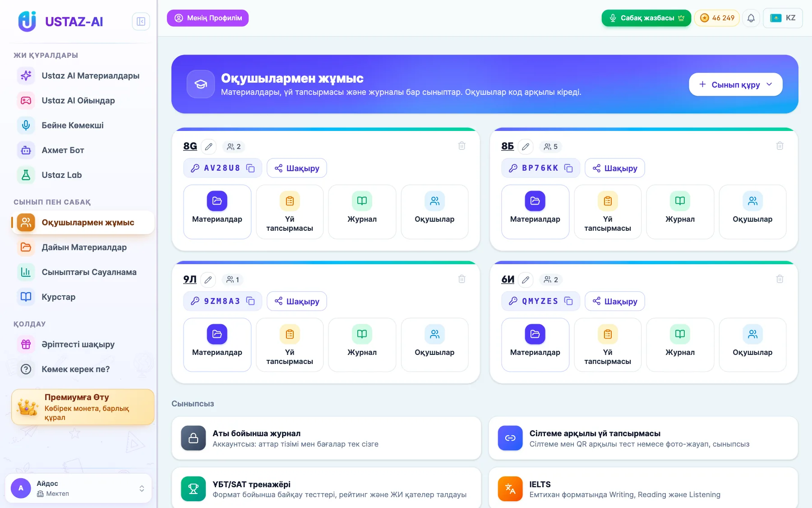Image resolution: width=812 pixels, height=508 pixels.
Task: Open Оқушылар for class 6И
Action: [x=752, y=345]
